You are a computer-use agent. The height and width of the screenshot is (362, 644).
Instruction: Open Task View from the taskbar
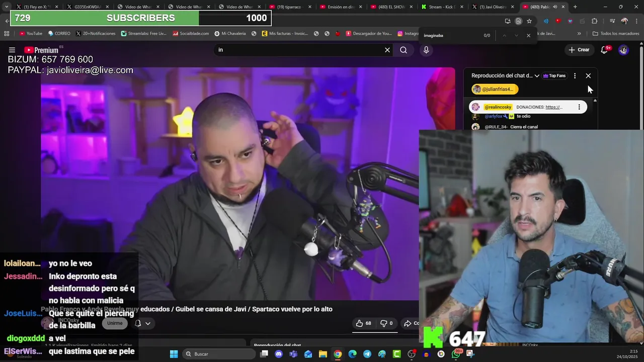coord(264,354)
